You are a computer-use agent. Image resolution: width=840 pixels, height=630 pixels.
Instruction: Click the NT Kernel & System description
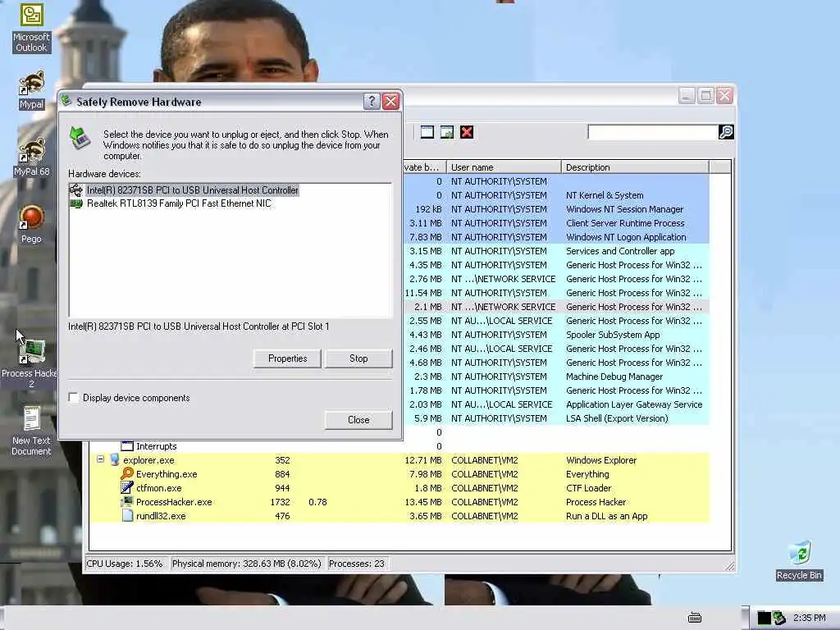coord(605,195)
